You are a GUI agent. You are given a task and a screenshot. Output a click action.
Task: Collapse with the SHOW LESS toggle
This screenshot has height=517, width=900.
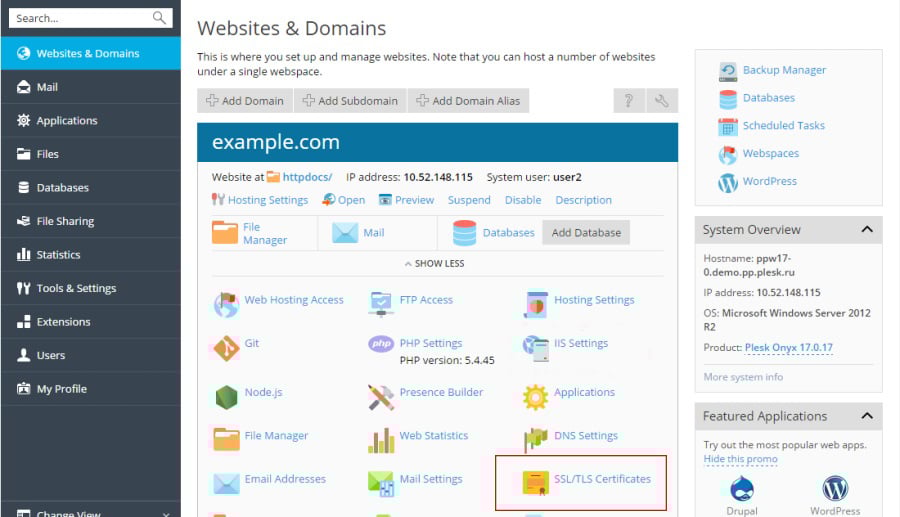point(435,263)
